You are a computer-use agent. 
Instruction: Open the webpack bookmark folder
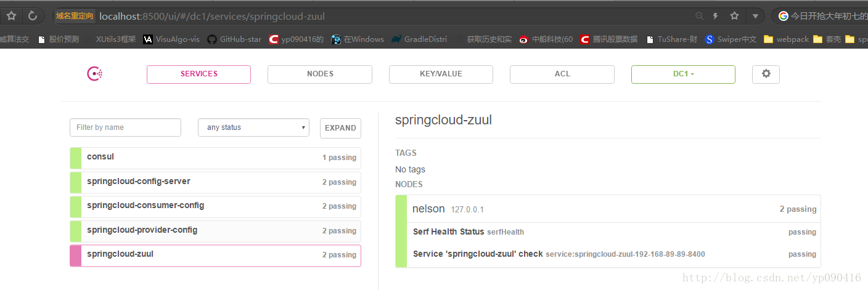click(786, 39)
